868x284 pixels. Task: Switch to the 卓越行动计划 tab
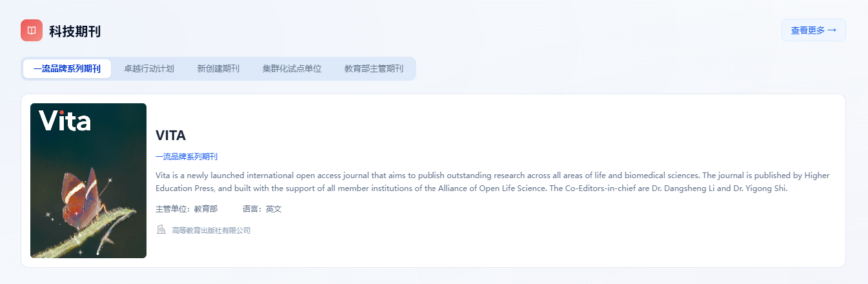coord(149,69)
